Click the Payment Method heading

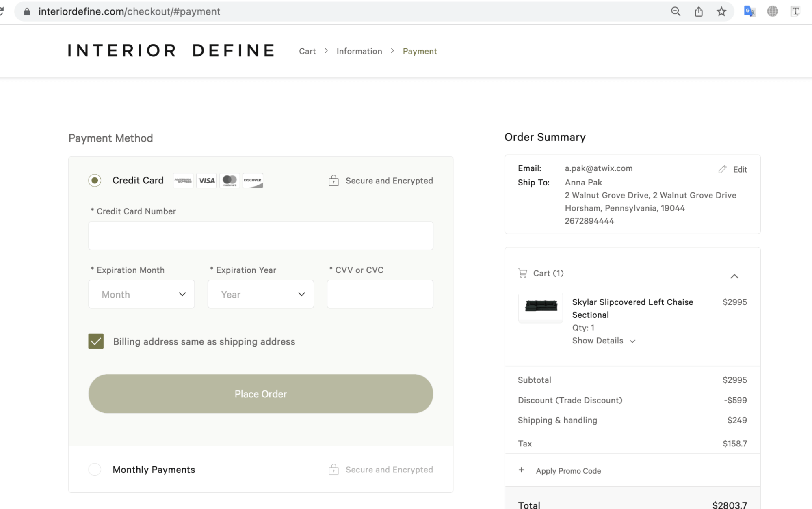110,138
